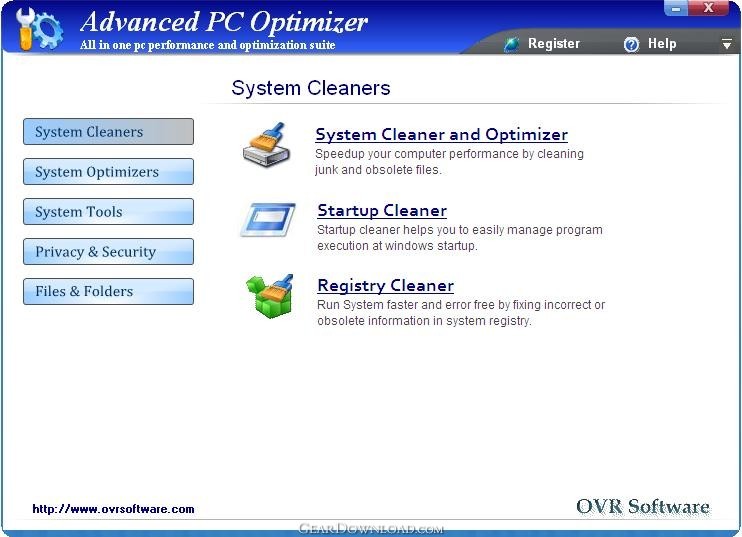Viewport: 742px width, 537px height.
Task: Open the Registry Cleaner link
Action: coord(386,286)
